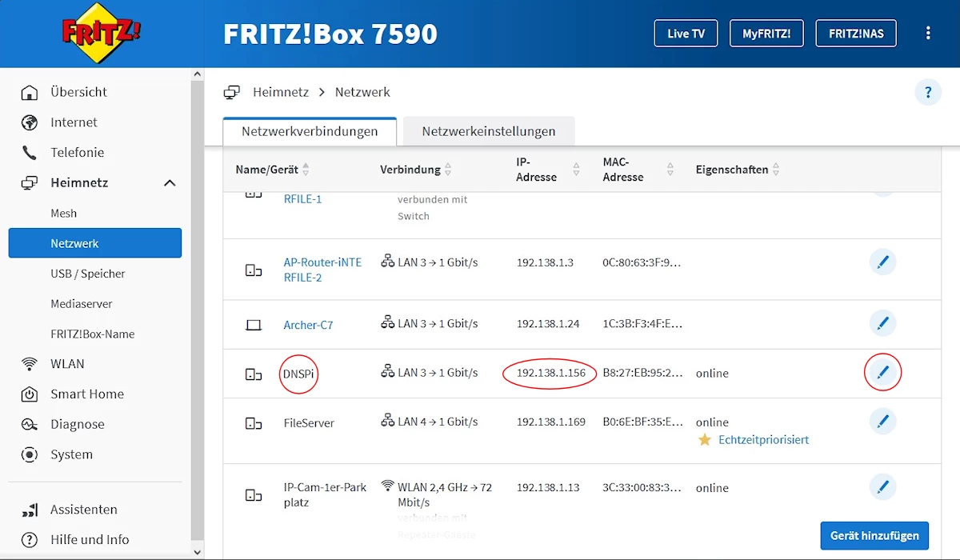Image resolution: width=960 pixels, height=560 pixels.
Task: Open the three-dot menu in header
Action: click(928, 34)
